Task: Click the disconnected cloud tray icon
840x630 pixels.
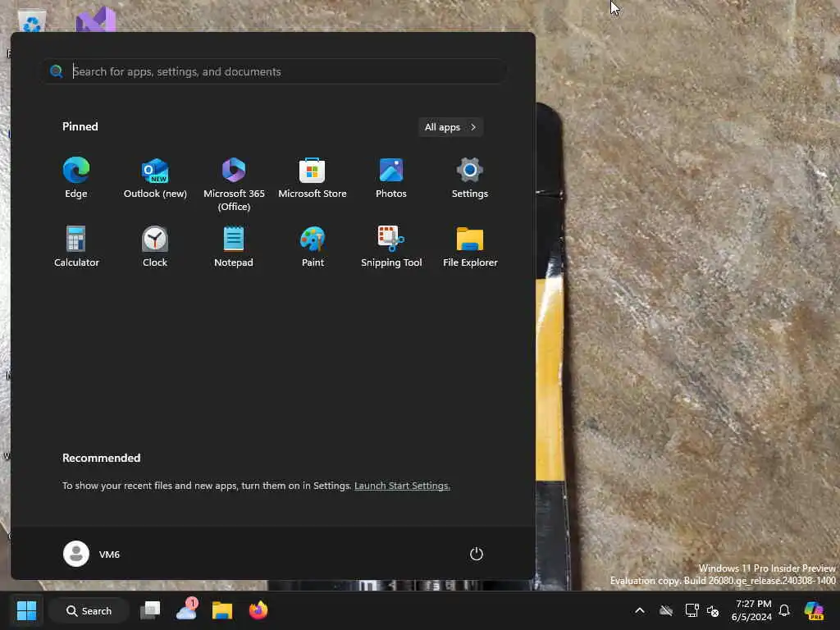Action: (666, 610)
